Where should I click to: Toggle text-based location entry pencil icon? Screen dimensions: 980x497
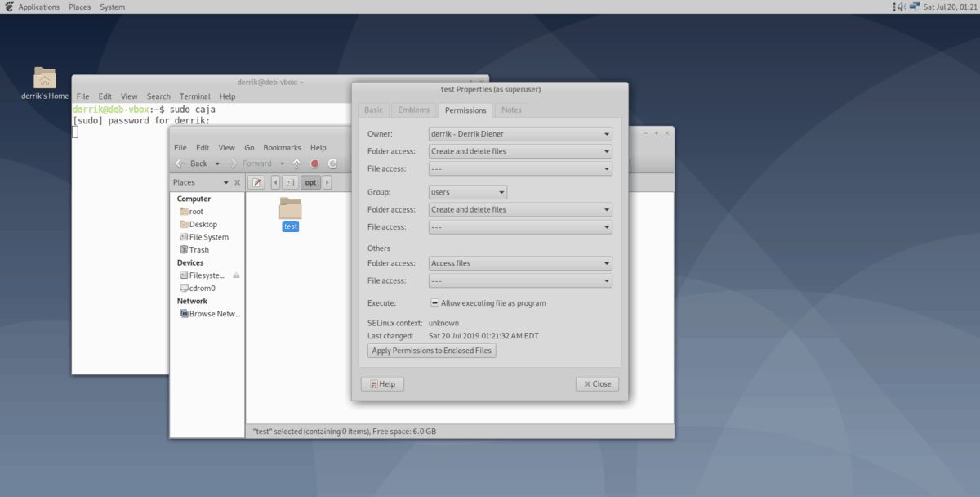pos(257,182)
